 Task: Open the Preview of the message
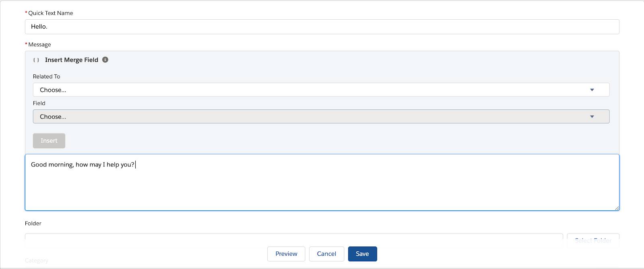click(286, 254)
